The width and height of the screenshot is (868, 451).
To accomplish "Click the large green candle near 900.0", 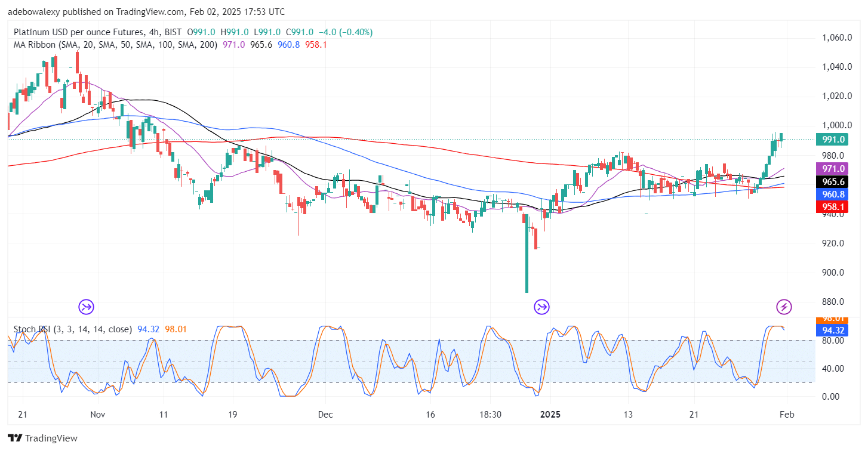I will point(527,254).
